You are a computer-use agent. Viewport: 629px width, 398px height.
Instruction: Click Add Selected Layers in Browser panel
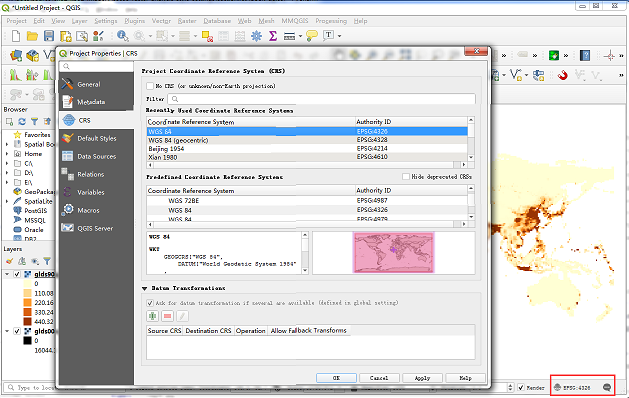tap(9, 121)
